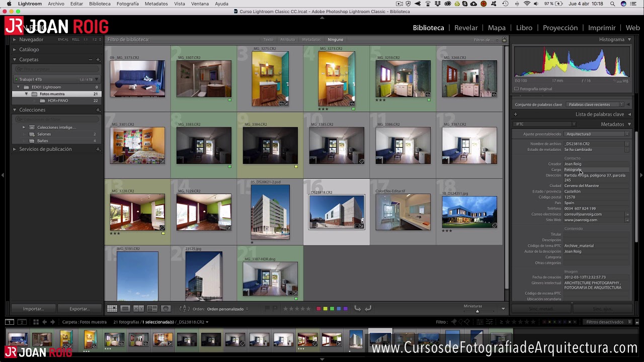Screen dimensions: 644x362
Task: Open Filtros desactivados dropdown
Action: pos(607,322)
